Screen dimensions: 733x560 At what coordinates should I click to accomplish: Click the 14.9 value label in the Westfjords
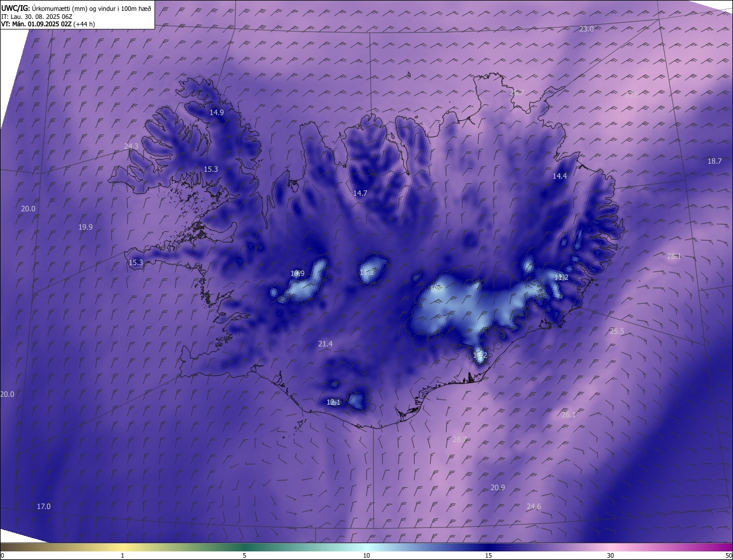tap(216, 113)
